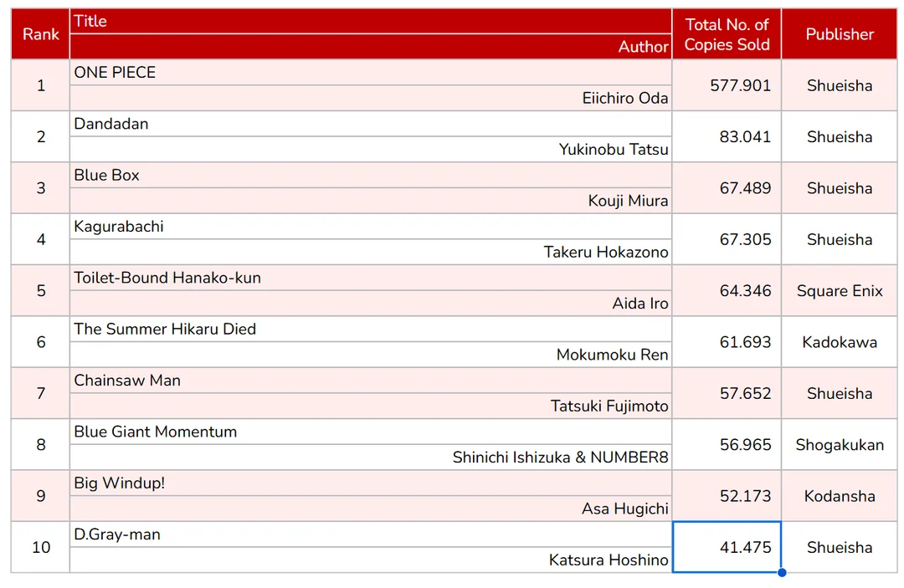Image resolution: width=904 pixels, height=588 pixels.
Task: Select the rank 3 cell
Action: [40, 187]
